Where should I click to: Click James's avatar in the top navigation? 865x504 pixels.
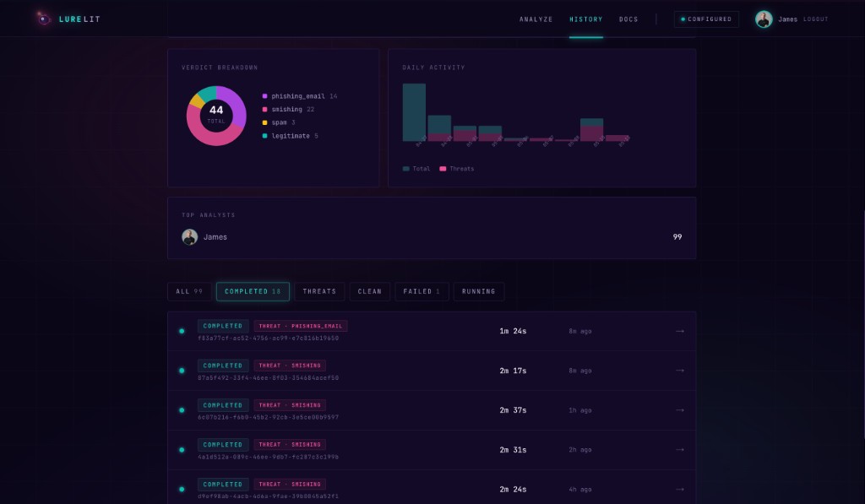point(764,19)
